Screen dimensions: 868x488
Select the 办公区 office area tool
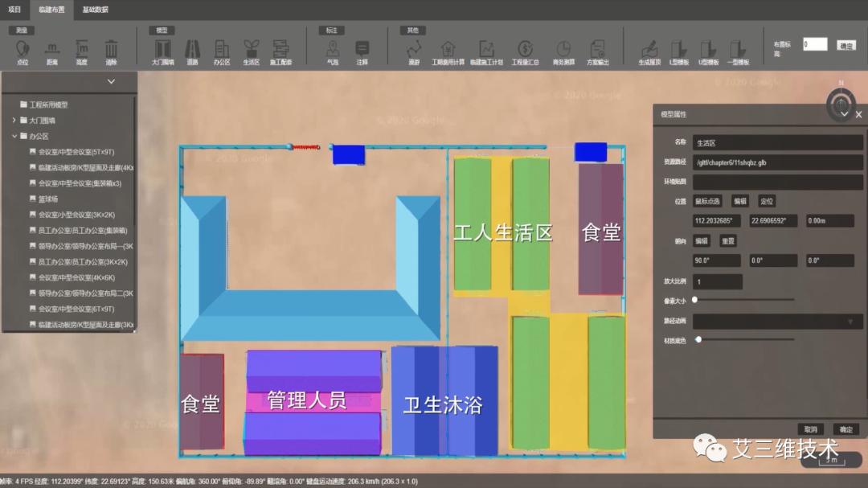222,48
